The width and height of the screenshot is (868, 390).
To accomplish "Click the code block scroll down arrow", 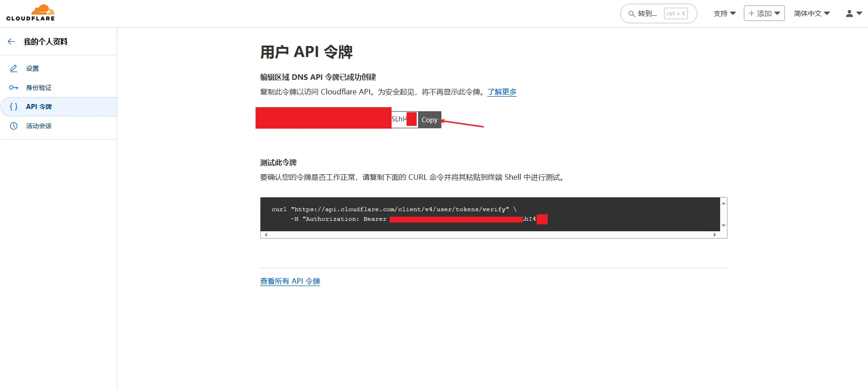I will point(723,225).
